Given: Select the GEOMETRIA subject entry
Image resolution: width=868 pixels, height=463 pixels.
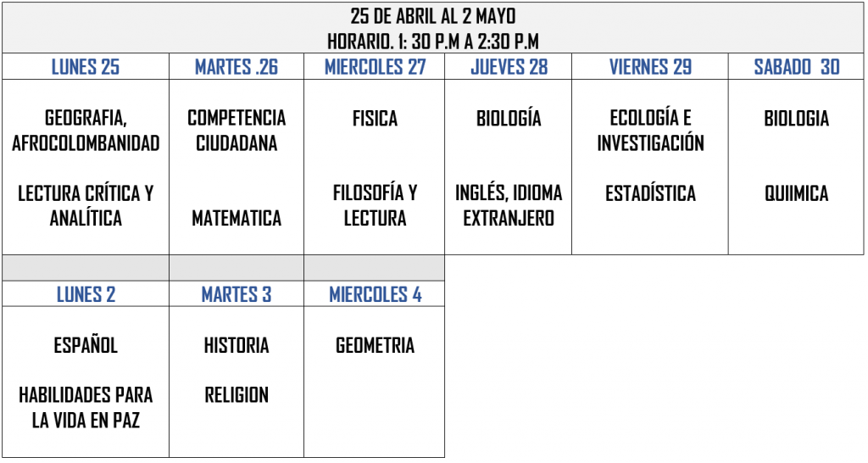Looking at the screenshot, I should [x=375, y=346].
